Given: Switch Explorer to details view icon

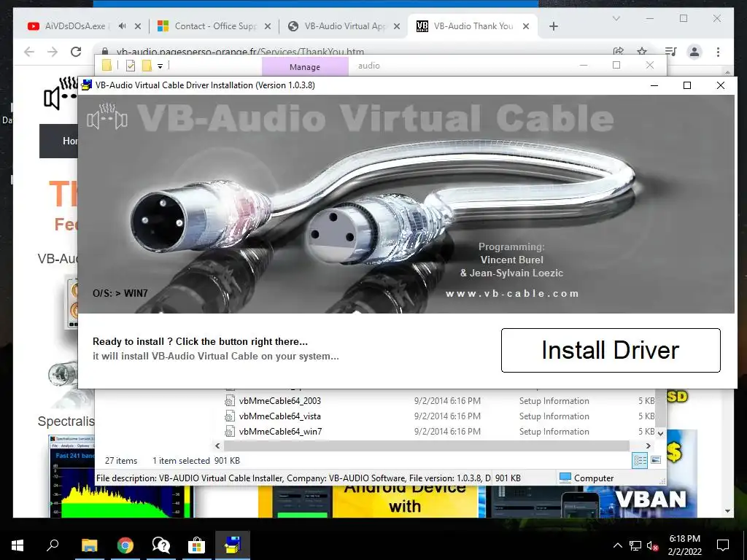Looking at the screenshot, I should pyautogui.click(x=640, y=460).
